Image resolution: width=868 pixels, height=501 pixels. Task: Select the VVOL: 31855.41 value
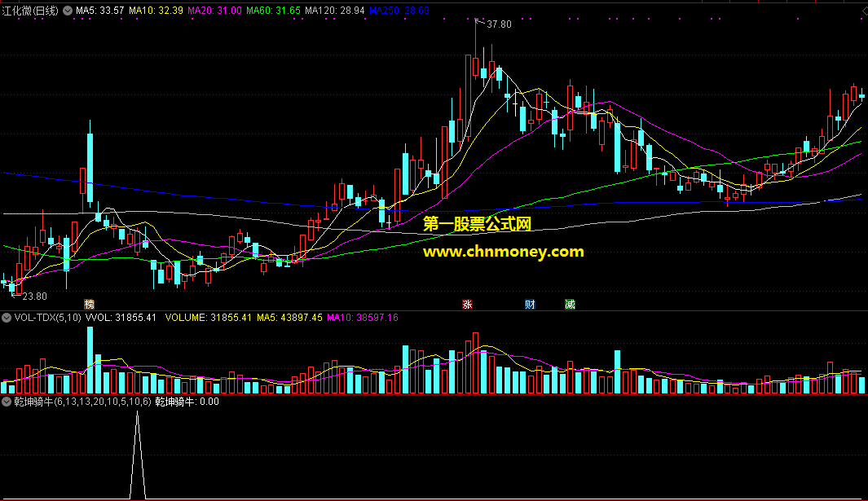pyautogui.click(x=121, y=318)
